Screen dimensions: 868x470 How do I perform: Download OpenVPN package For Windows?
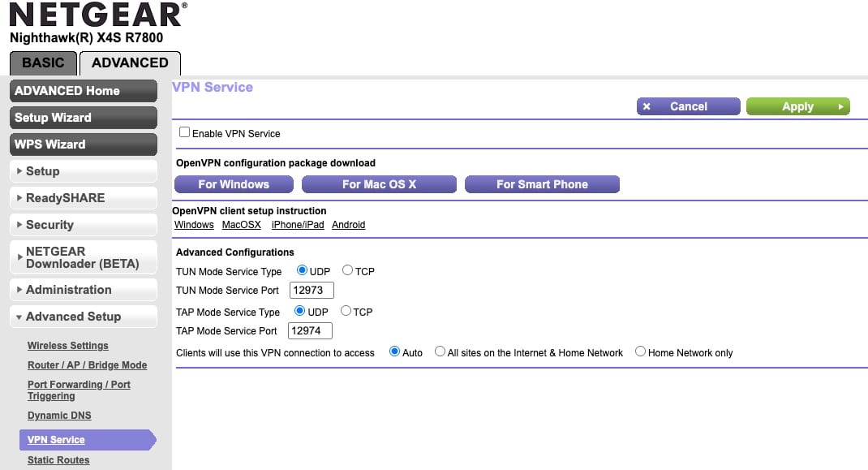point(234,184)
